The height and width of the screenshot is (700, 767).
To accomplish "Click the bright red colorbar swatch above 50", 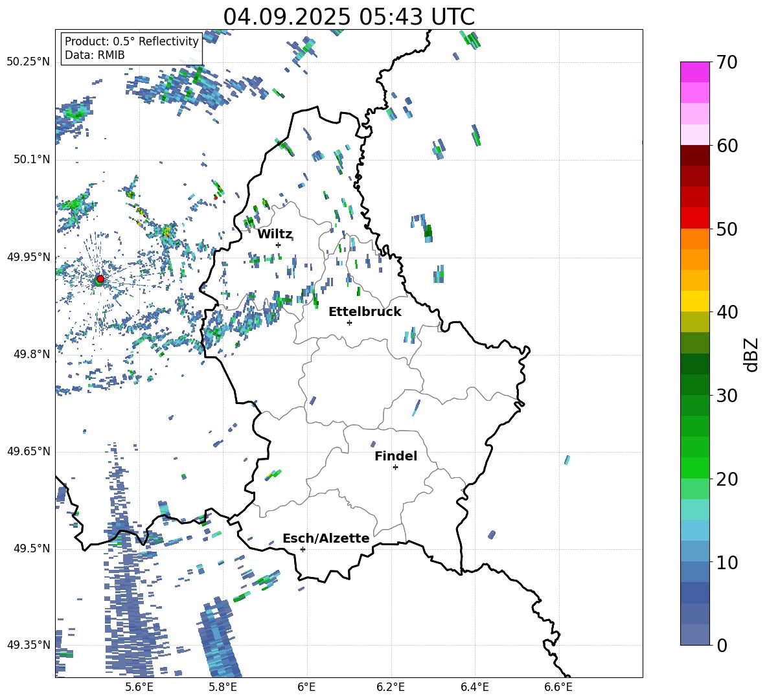I will pos(694,218).
